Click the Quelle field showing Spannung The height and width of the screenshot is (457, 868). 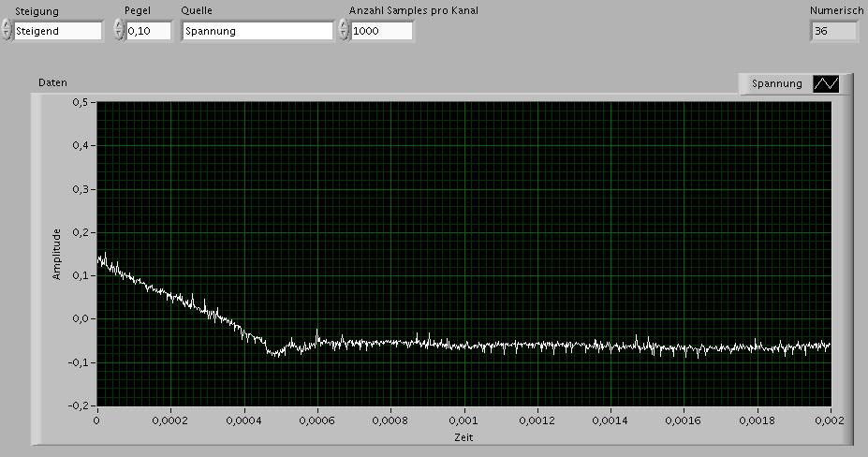click(257, 31)
